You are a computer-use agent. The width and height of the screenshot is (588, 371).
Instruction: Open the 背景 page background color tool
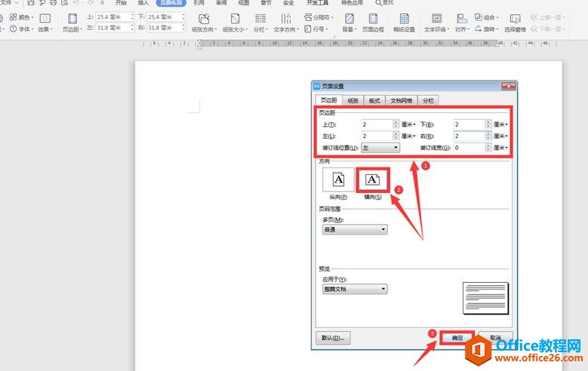coord(348,22)
